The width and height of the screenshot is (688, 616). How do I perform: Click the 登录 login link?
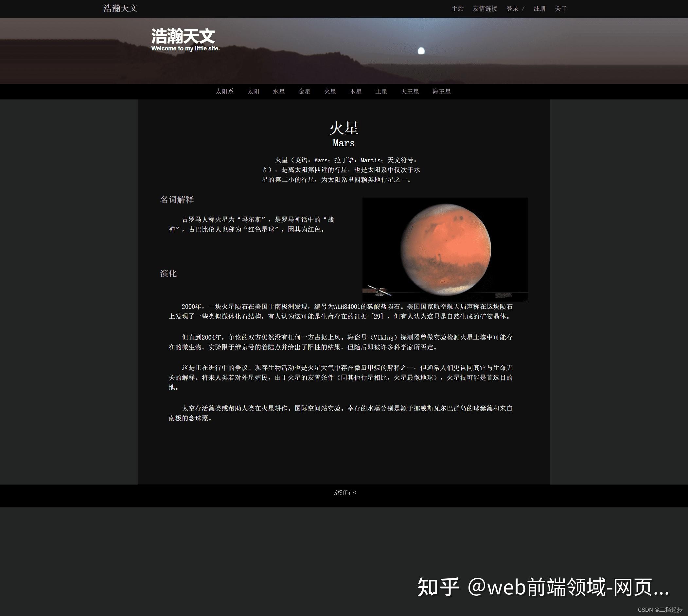pos(512,9)
